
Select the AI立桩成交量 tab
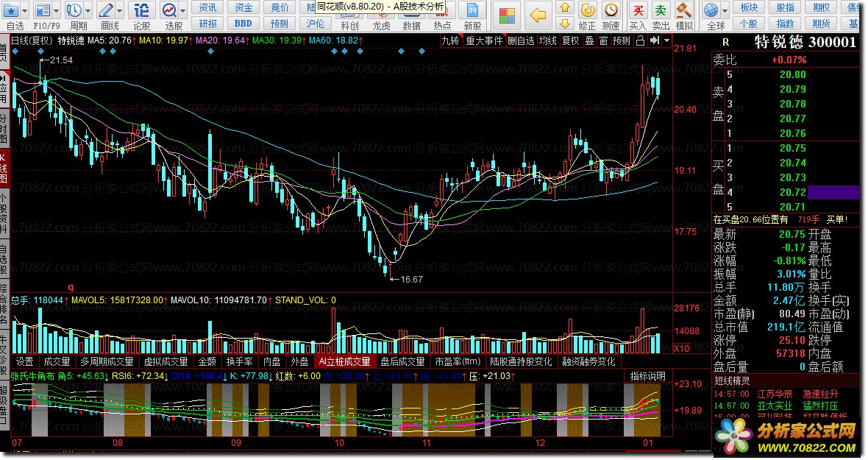pos(344,361)
